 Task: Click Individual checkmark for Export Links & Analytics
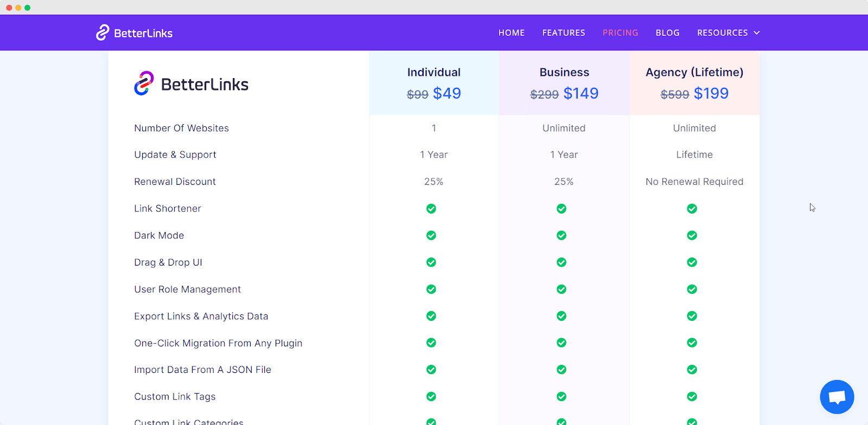[x=431, y=316]
